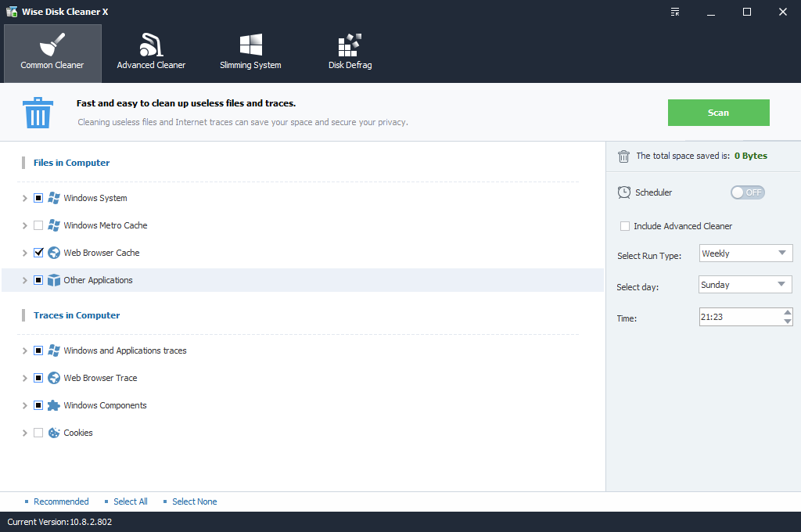
Task: Enable Include Advanced Cleaner checkbox
Action: pyautogui.click(x=625, y=226)
